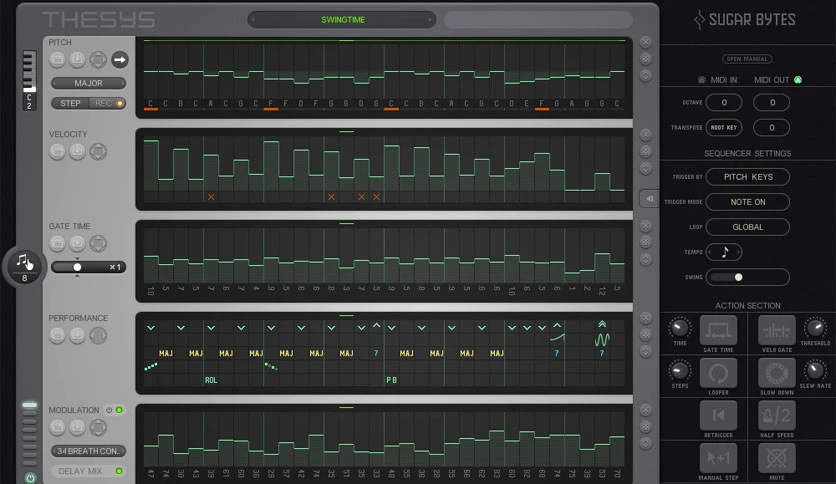Click second round icon under PERFORMANCE label
Image resolution: width=836 pixels, height=484 pixels.
pos(77,335)
